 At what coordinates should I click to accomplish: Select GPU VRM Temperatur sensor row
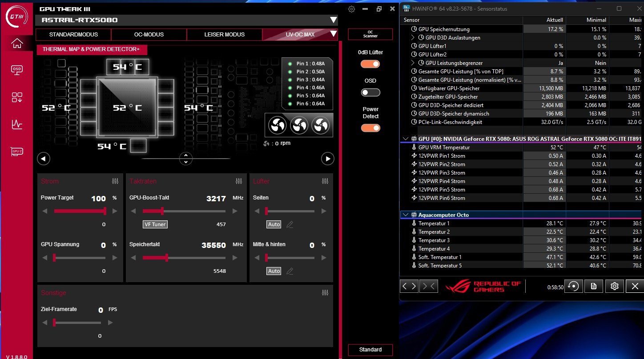pos(522,148)
